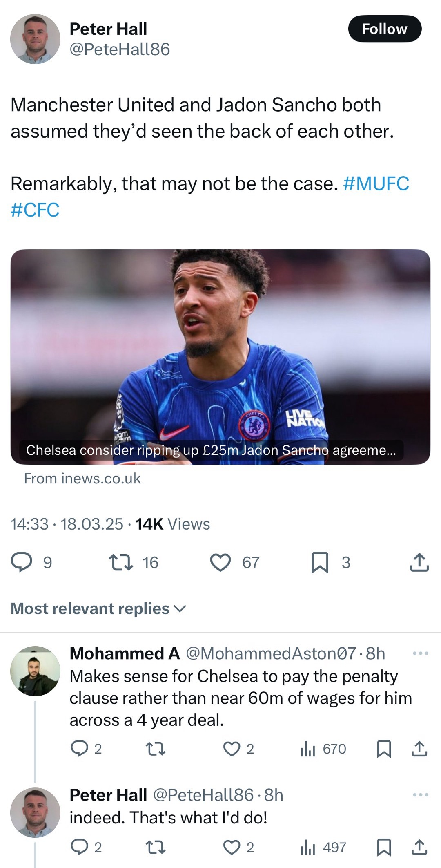Open more options on Peter Hall's reply
441x868 pixels.
(420, 795)
